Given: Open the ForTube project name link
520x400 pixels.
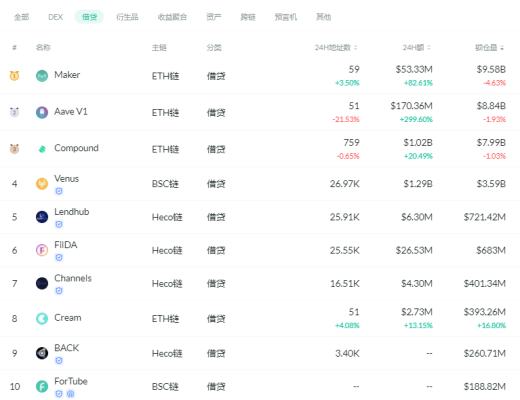Looking at the screenshot, I should tap(71, 381).
